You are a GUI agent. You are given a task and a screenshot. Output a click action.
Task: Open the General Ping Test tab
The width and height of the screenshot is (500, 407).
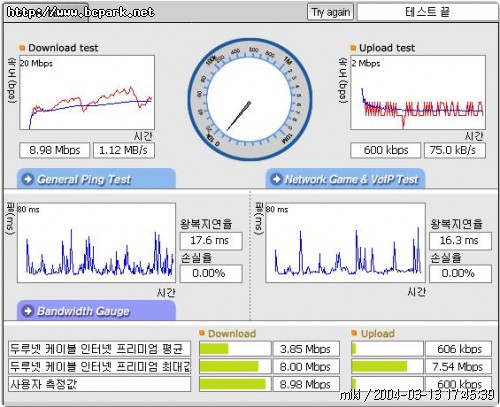click(x=96, y=179)
